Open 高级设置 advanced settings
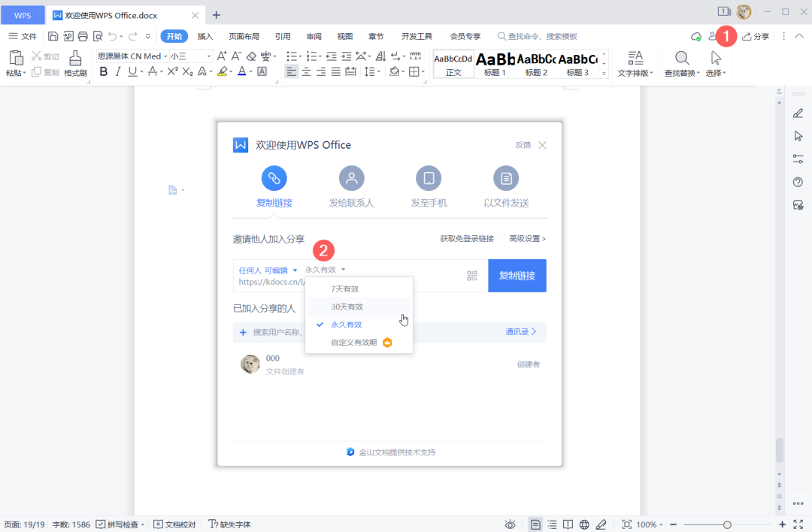This screenshot has width=812, height=532. (x=527, y=238)
